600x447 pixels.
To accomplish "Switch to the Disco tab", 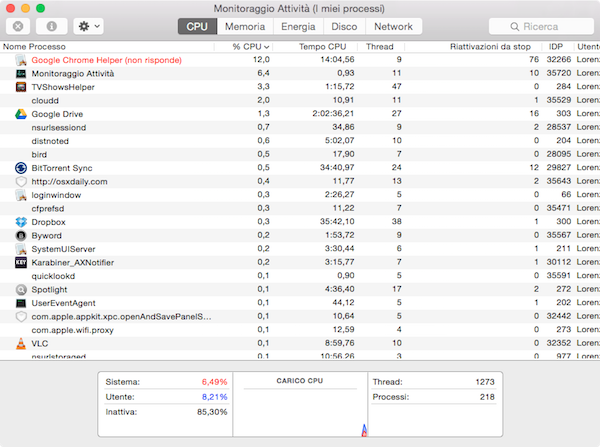I will 344,26.
